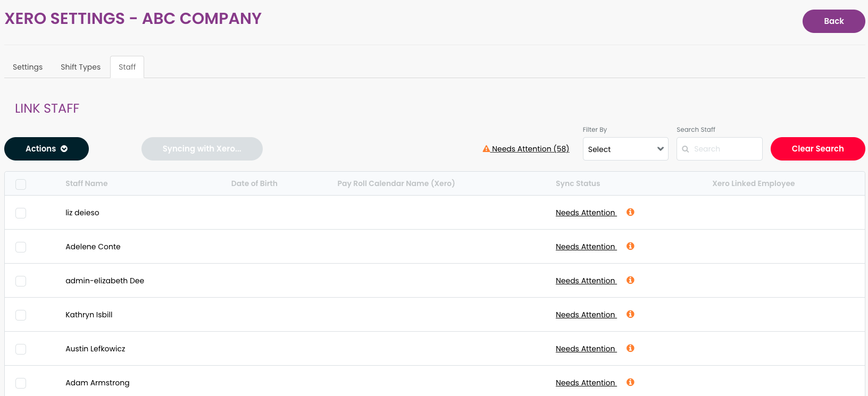
Task: Click Needs Attention link for Kathryn Isbill
Action: pos(586,315)
